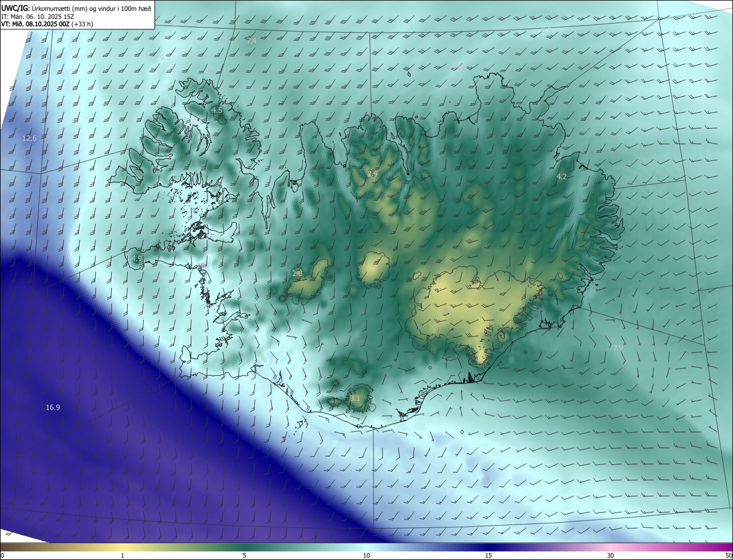
Task: Click the 2.9 value label in north Iceland
Action: 372,173
